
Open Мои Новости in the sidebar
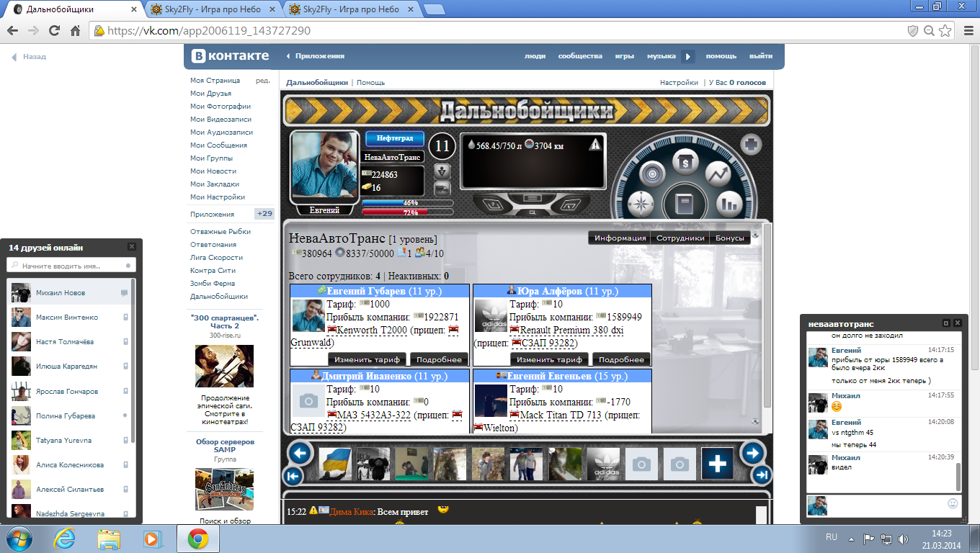tap(213, 171)
